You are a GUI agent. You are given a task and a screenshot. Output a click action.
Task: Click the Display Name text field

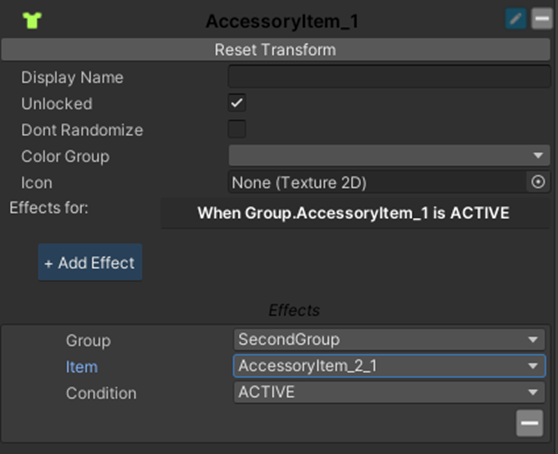389,76
